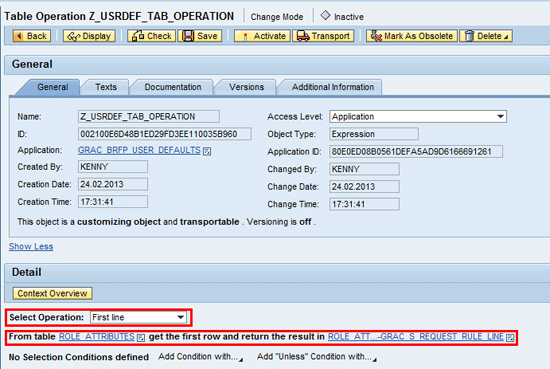Click the Inactive status diamond icon

coord(325,15)
